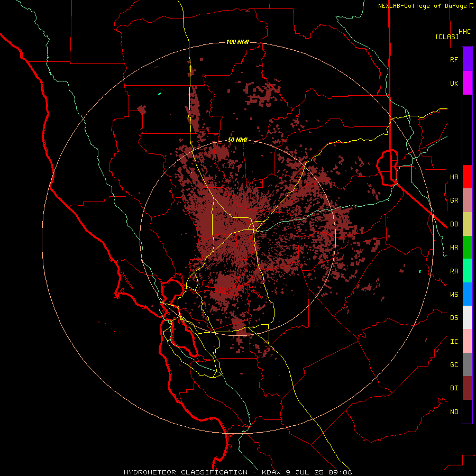The width and height of the screenshot is (476, 476).
Task: Click the GR legend label
Action: tap(454, 200)
